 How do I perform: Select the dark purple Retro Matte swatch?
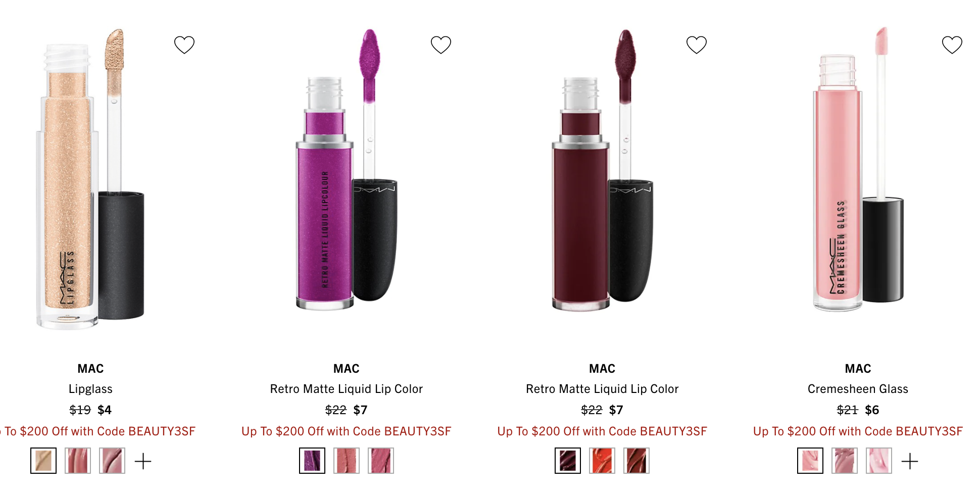click(312, 461)
